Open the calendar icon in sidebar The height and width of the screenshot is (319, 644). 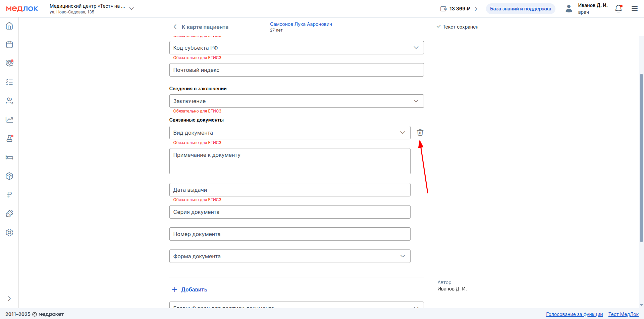[x=9, y=44]
